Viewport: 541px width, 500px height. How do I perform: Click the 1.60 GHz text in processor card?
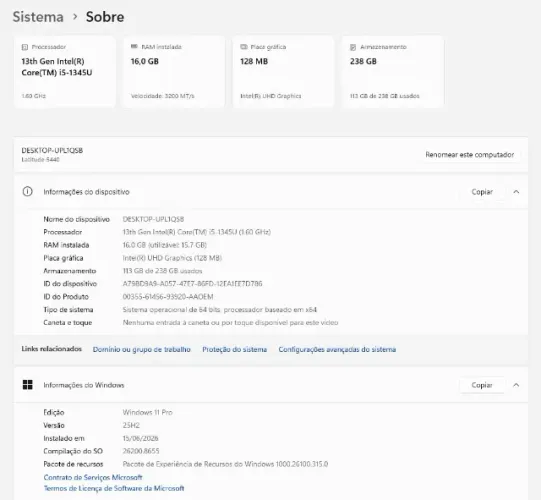pos(33,96)
